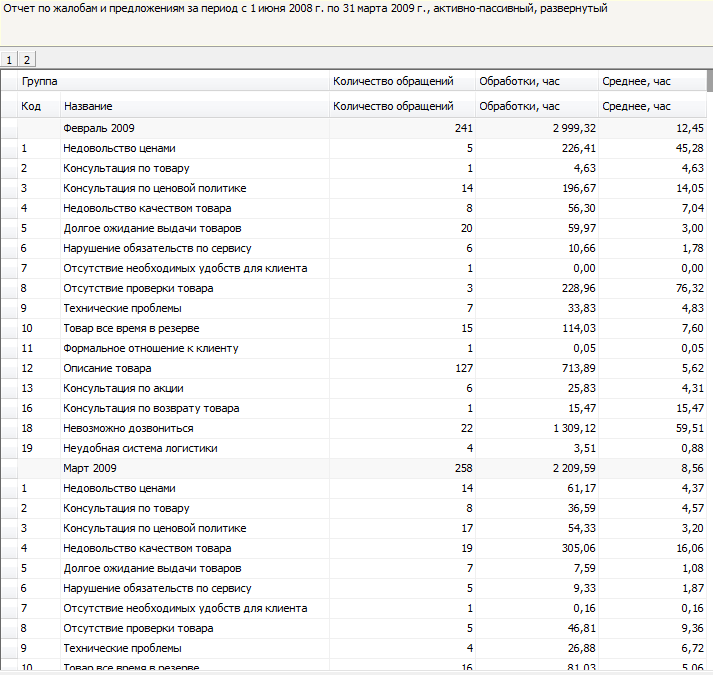
Task: Click the Название column header
Action: coord(195,106)
